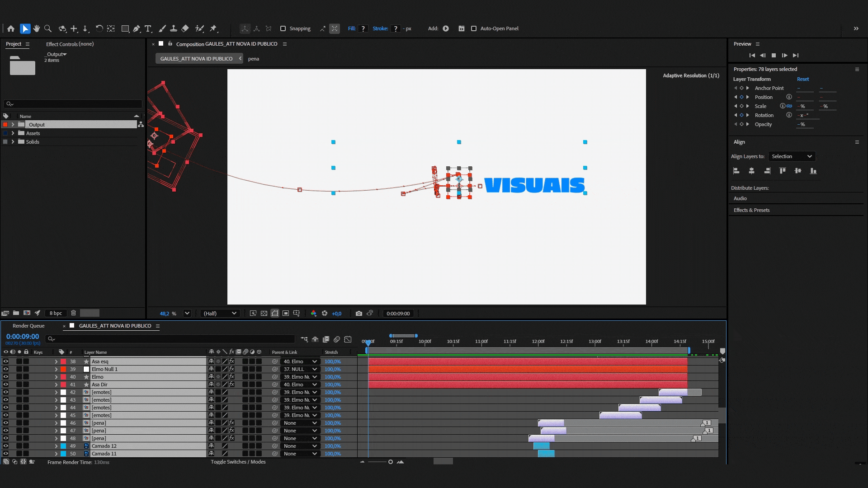Reset the Layer Transform values
Screen dimensions: 868x488
point(803,79)
